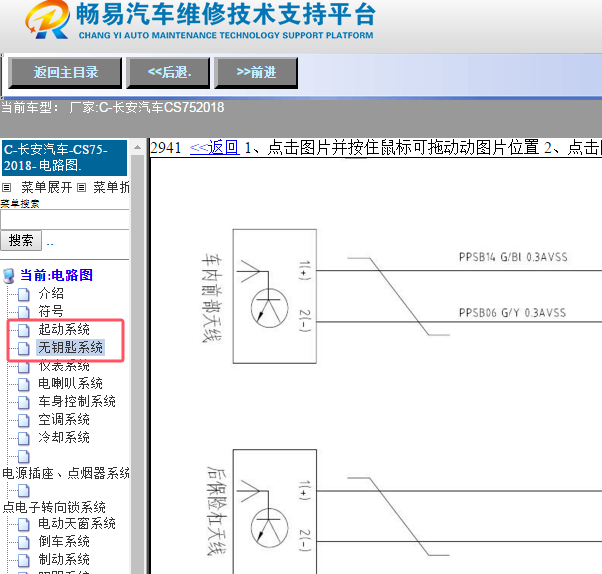Open the 冷却系统 tree item

point(64,437)
